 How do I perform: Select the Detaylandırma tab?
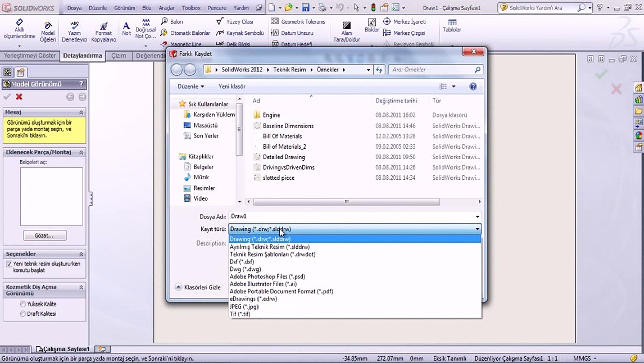(83, 56)
